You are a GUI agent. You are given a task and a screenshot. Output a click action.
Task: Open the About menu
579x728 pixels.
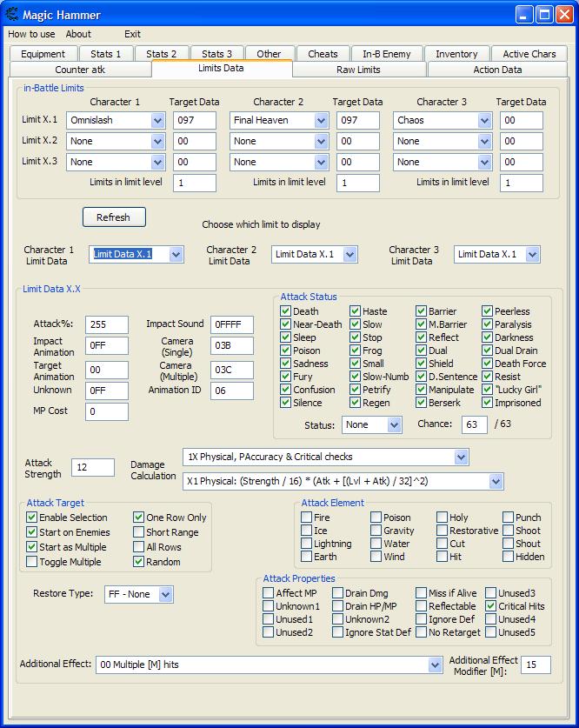(78, 34)
